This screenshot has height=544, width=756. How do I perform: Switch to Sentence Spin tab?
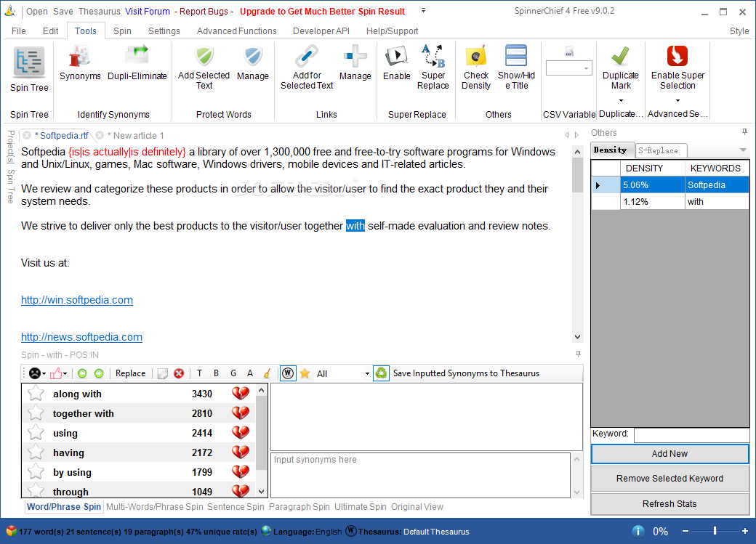236,506
